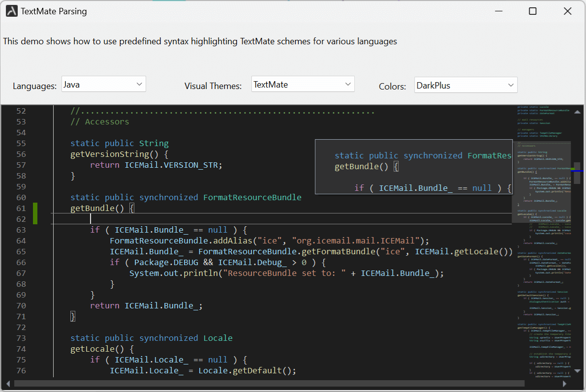Click the horizontal scrollbar thumb
The height and width of the screenshot is (392, 586).
point(269,384)
